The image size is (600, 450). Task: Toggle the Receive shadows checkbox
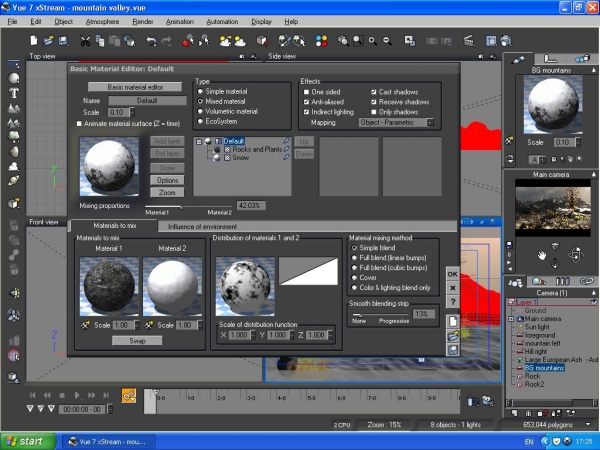(373, 102)
